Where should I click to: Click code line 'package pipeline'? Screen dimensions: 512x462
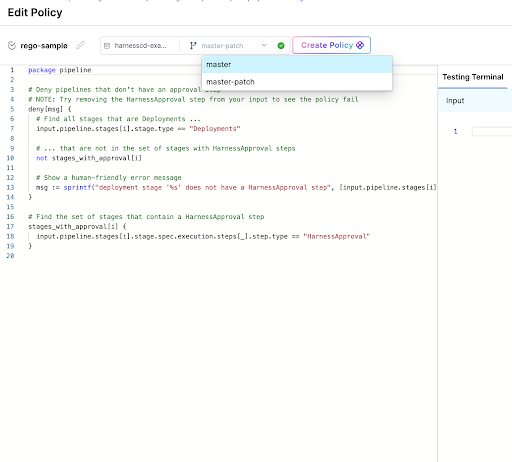60,70
